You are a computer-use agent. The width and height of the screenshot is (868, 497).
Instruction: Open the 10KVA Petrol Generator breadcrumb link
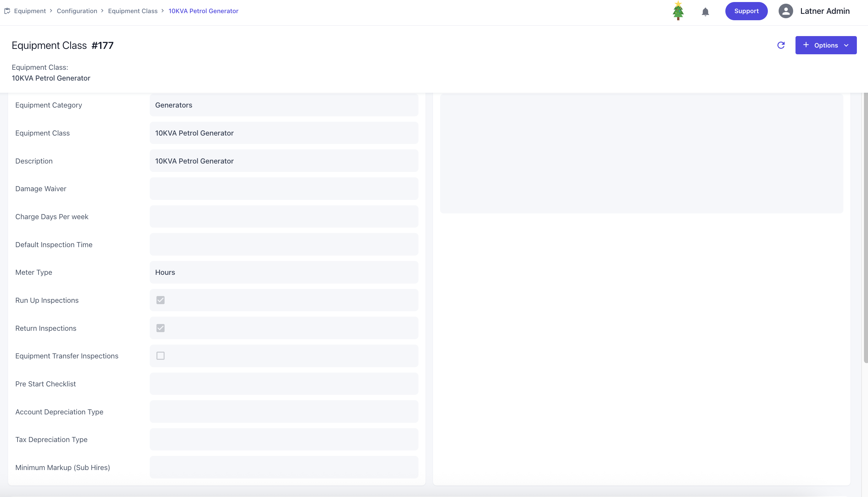coord(203,11)
